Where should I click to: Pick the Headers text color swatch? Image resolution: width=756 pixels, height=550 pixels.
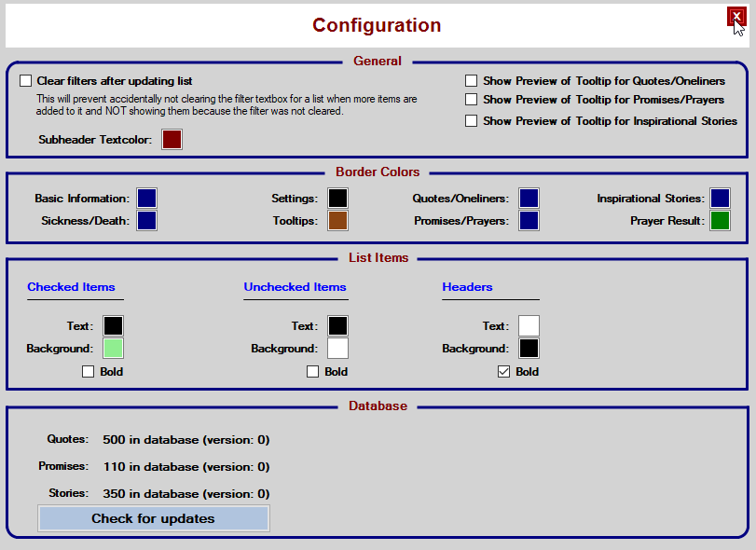point(529,326)
